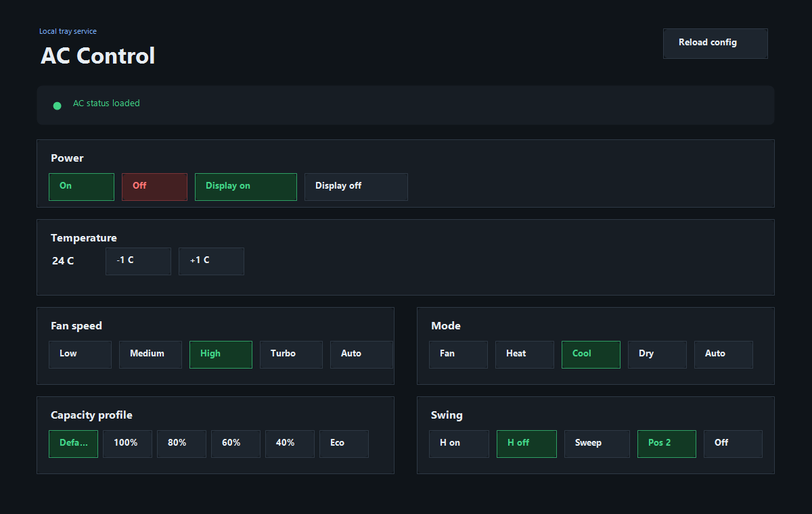Image resolution: width=812 pixels, height=514 pixels.
Task: Turn Swing Off
Action: (x=733, y=444)
